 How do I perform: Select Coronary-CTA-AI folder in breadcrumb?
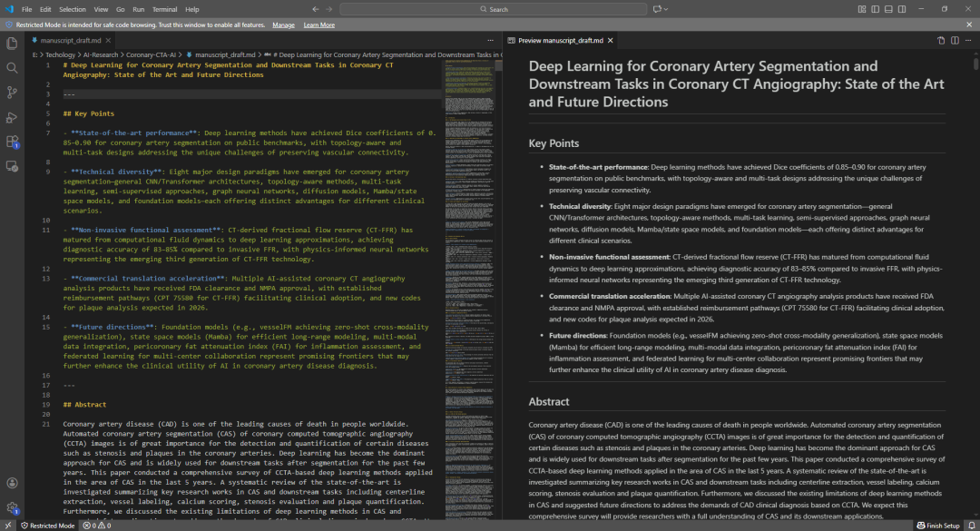click(152, 54)
